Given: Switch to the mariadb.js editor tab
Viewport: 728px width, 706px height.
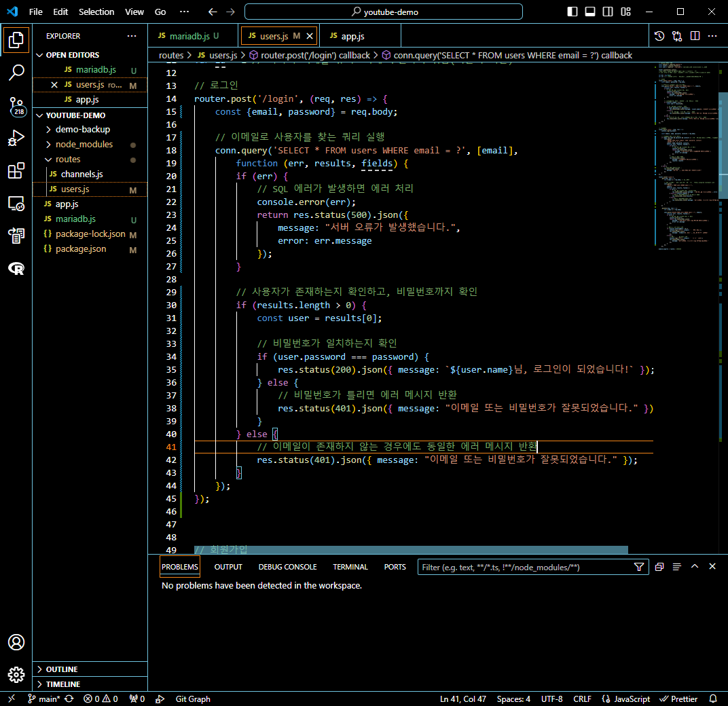Looking at the screenshot, I should [x=194, y=36].
